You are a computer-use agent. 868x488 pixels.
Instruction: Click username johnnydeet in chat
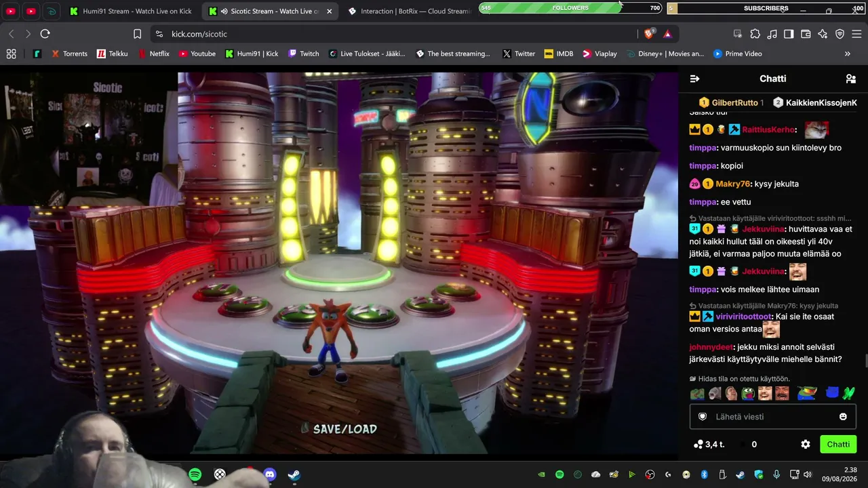[x=712, y=347]
